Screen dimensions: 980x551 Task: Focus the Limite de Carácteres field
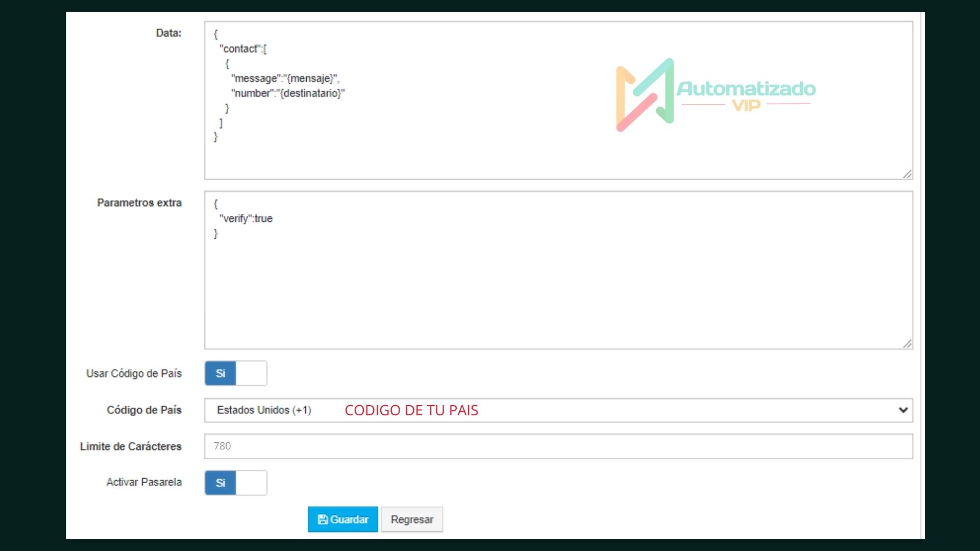coord(558,446)
